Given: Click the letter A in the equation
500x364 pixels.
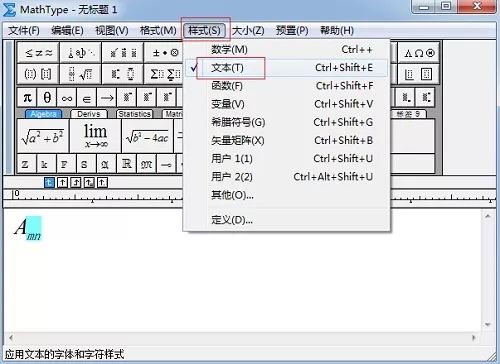Looking at the screenshot, I should [x=20, y=227].
